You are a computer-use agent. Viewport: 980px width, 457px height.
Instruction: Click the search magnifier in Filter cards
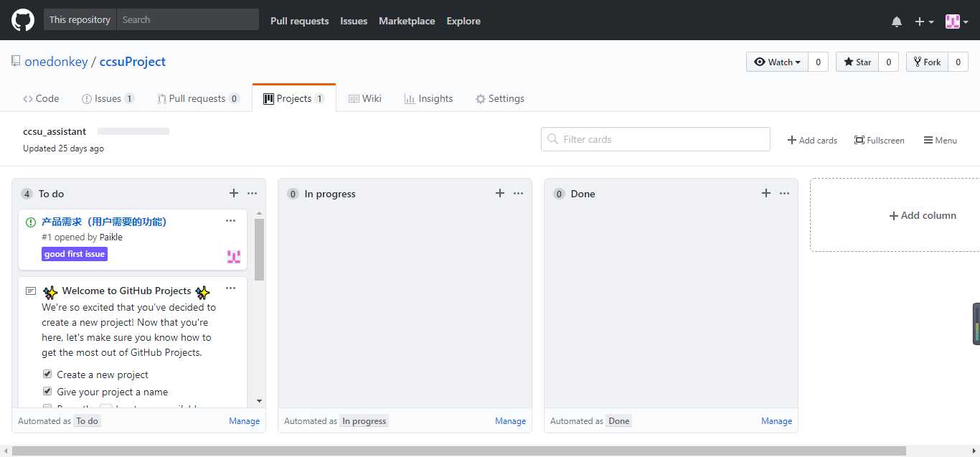552,139
